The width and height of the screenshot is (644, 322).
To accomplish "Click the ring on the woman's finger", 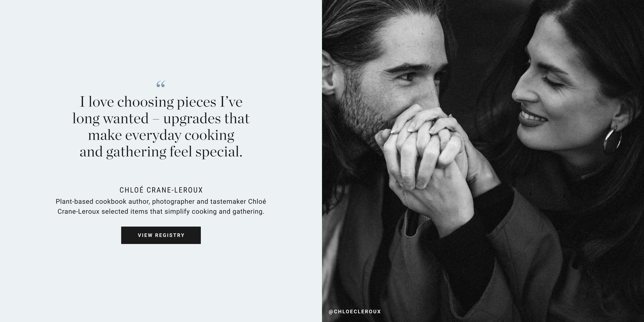I will pos(449,116).
